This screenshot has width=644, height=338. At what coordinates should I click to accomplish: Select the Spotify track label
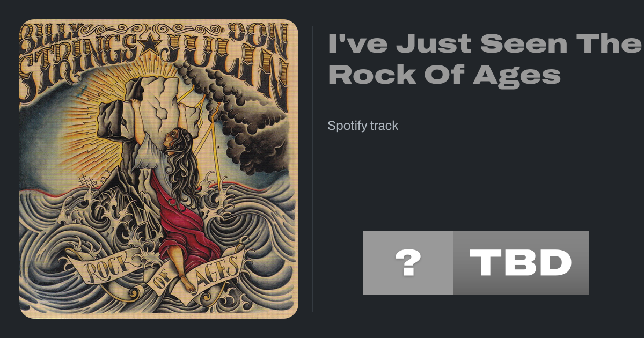click(x=363, y=126)
